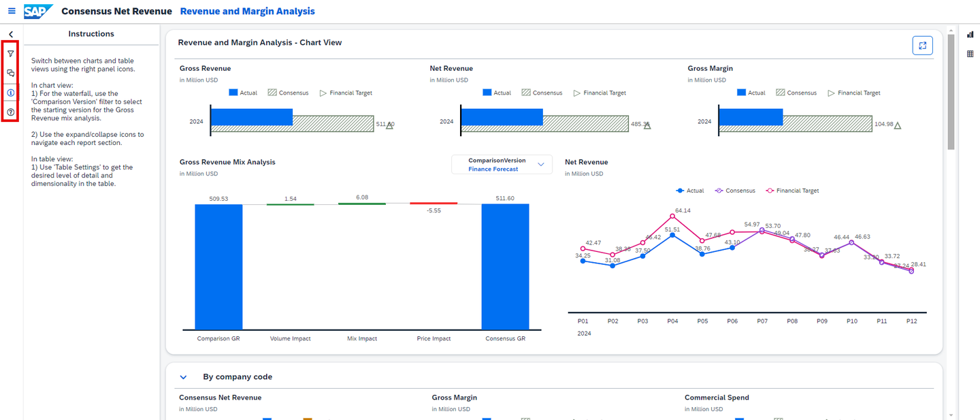Select the Consensus GR waterfall bar

coord(505,267)
